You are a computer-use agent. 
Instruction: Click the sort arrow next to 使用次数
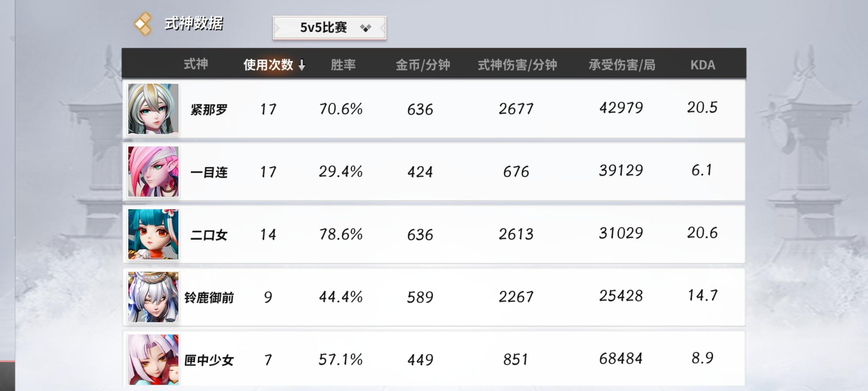click(302, 65)
